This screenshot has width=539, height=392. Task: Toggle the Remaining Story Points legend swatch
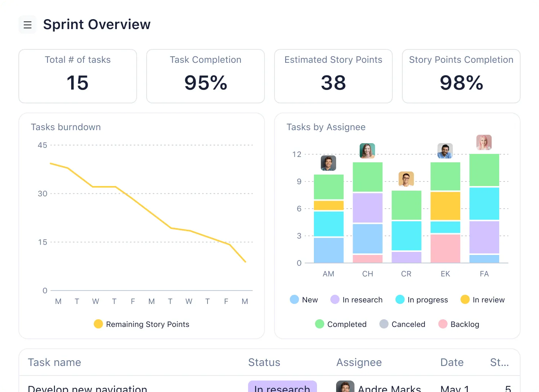(98, 324)
